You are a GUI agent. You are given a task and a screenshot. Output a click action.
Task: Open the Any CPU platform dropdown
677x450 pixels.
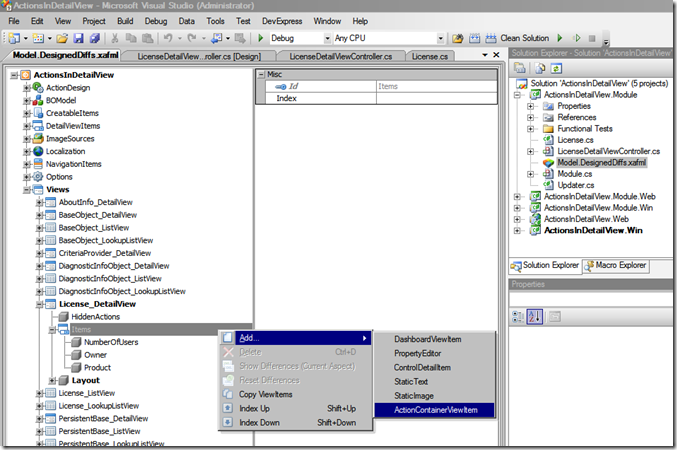click(440, 38)
